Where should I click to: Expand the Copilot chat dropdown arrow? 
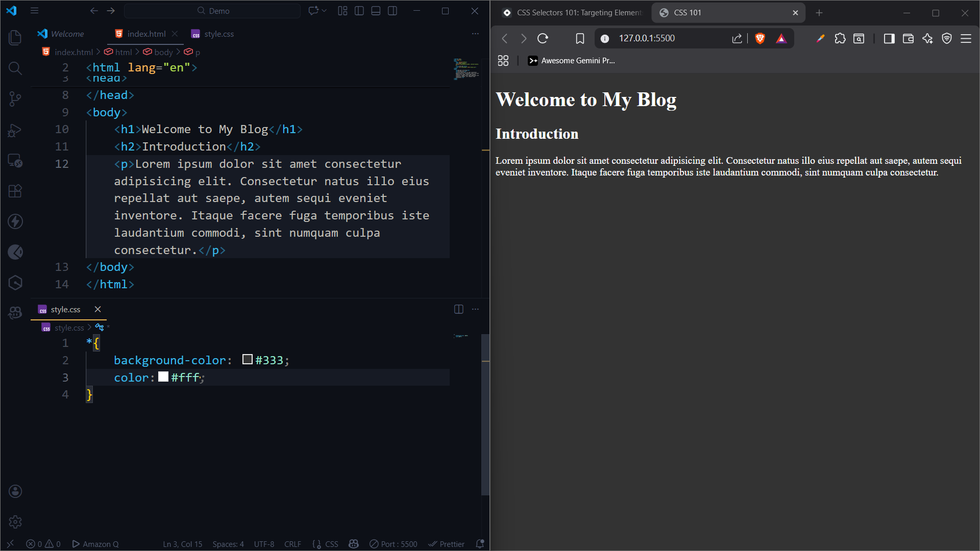[x=324, y=11]
